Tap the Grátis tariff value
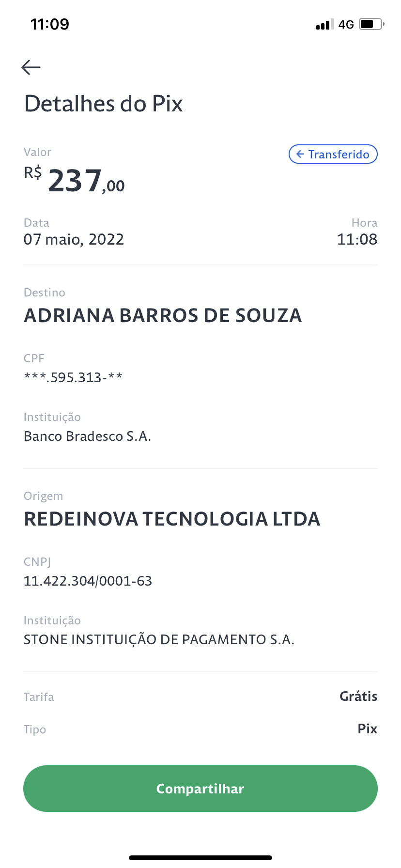This screenshot has width=401, height=868. pyautogui.click(x=358, y=697)
